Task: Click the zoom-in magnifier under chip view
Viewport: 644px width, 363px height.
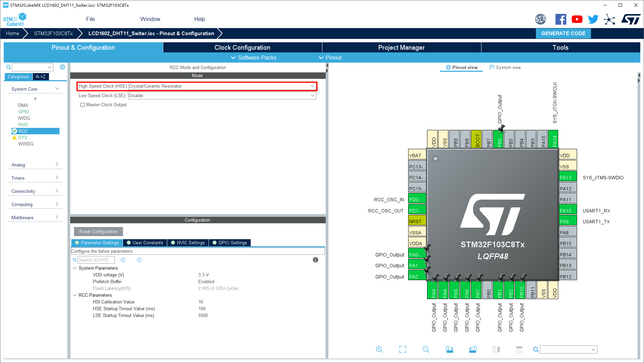Action: (379, 349)
